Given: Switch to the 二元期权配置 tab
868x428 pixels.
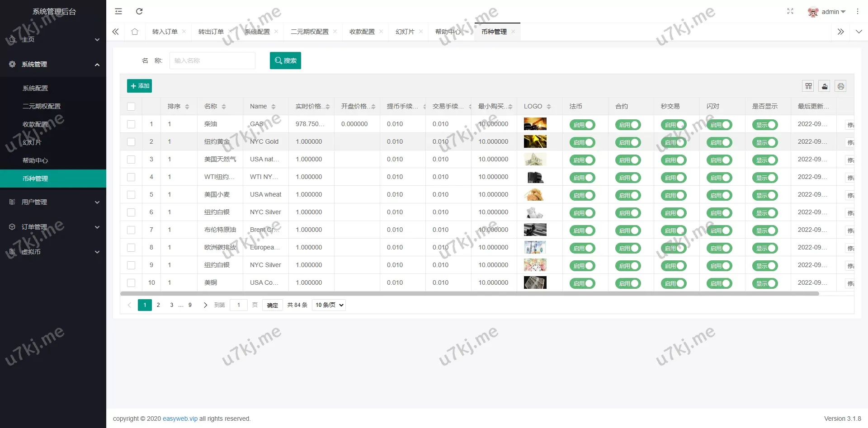Looking at the screenshot, I should 310,32.
